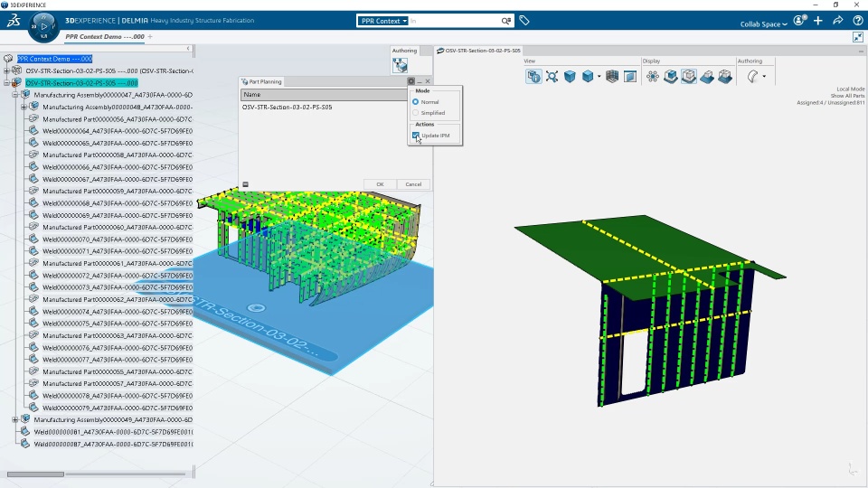Open dropdown arrow beside blue cube view icon
Screen dimensions: 868x488
pos(599,76)
